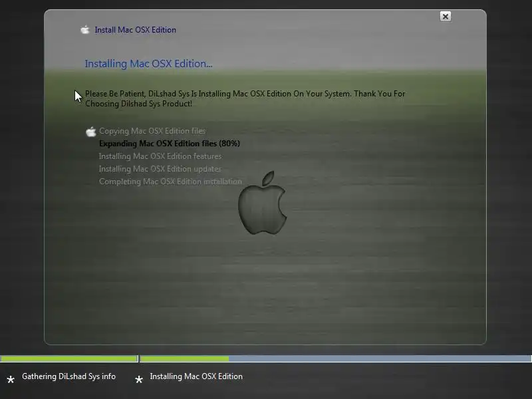Viewport: 532px width, 399px height.
Task: Click 'Copying Mac OSX Edition files' step
Action: (x=152, y=131)
